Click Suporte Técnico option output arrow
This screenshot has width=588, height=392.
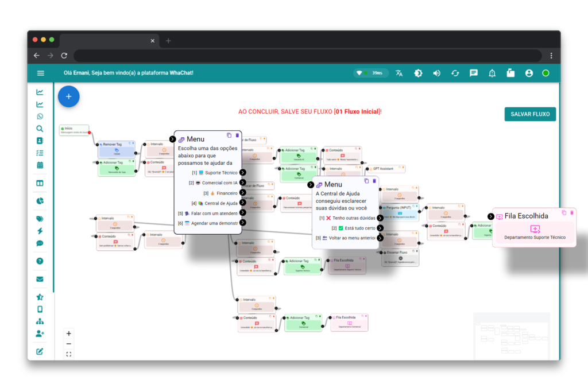[x=243, y=173]
